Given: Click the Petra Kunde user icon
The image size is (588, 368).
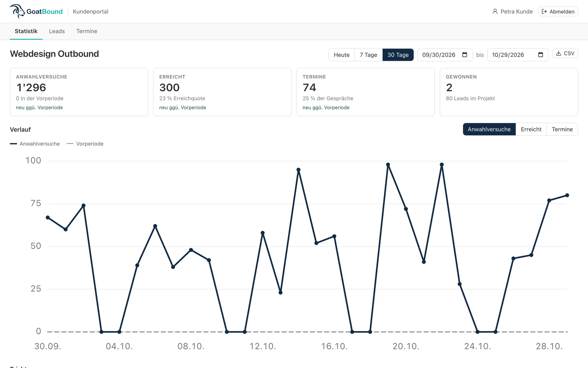Looking at the screenshot, I should 495,11.
